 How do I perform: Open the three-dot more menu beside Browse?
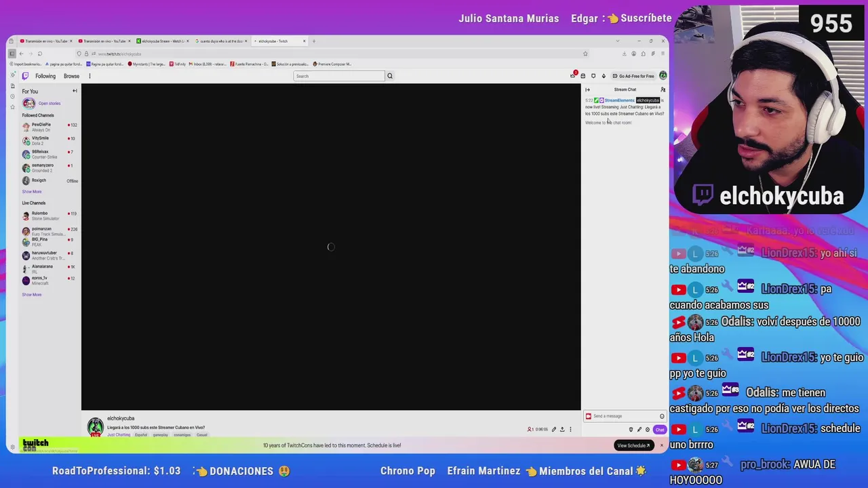pos(90,76)
